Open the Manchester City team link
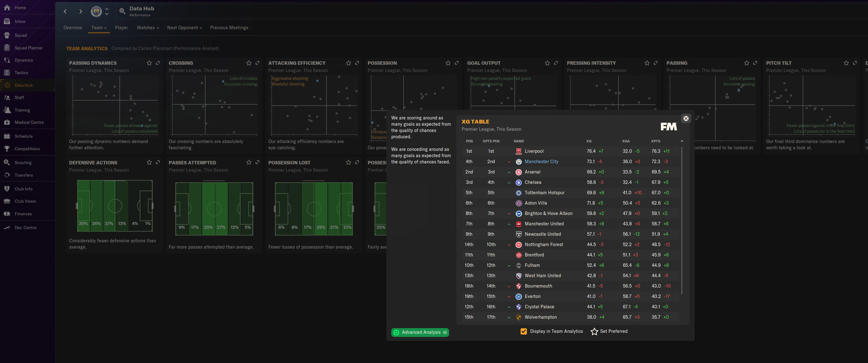Viewport: 868px width, 363px height. 541,162
